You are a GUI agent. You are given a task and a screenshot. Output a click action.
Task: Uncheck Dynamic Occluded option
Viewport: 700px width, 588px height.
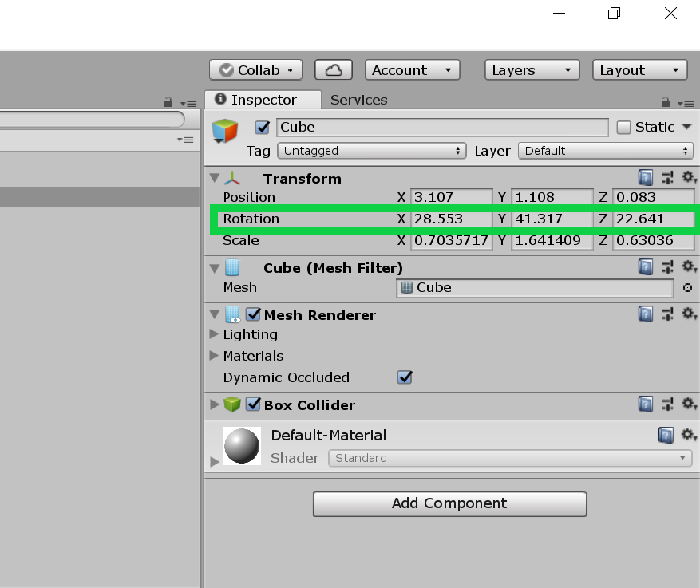[x=405, y=377]
